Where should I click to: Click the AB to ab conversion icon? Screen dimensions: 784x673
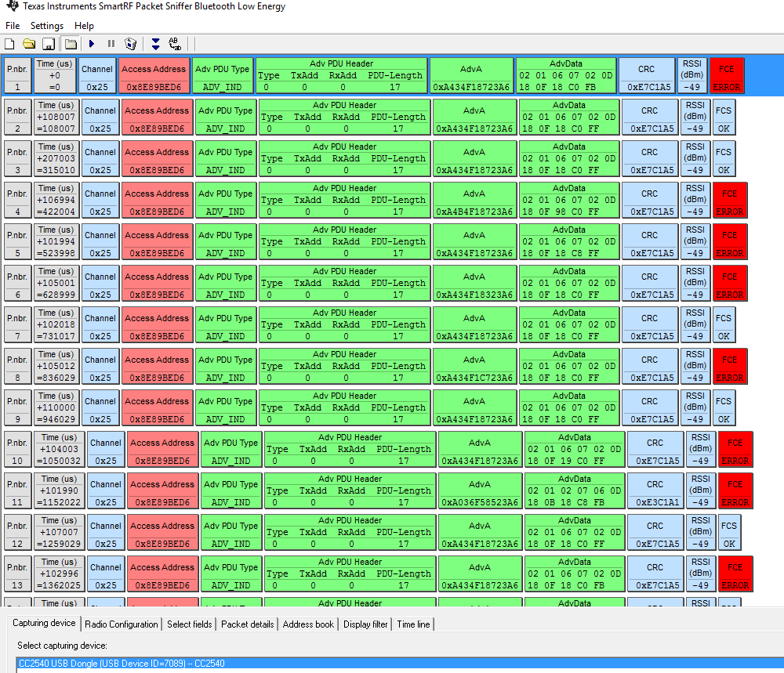click(175, 44)
